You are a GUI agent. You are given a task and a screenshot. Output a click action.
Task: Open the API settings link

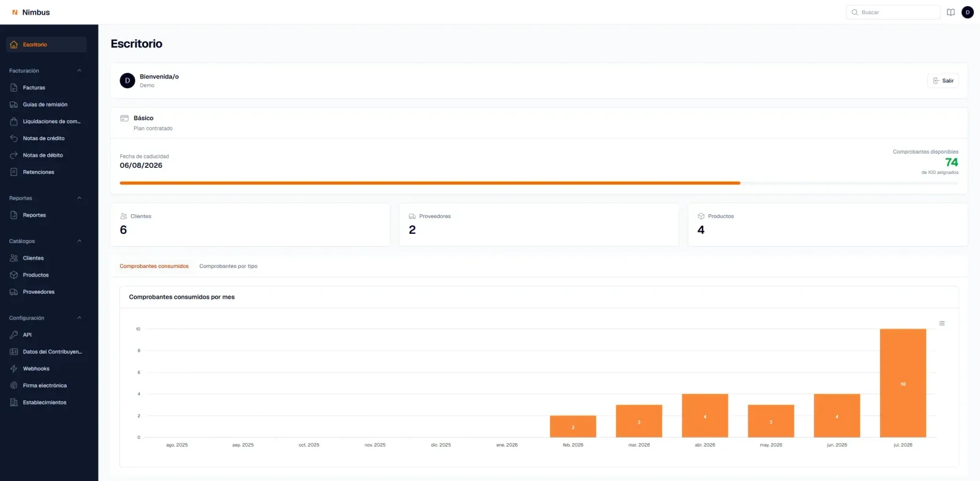(x=46, y=335)
